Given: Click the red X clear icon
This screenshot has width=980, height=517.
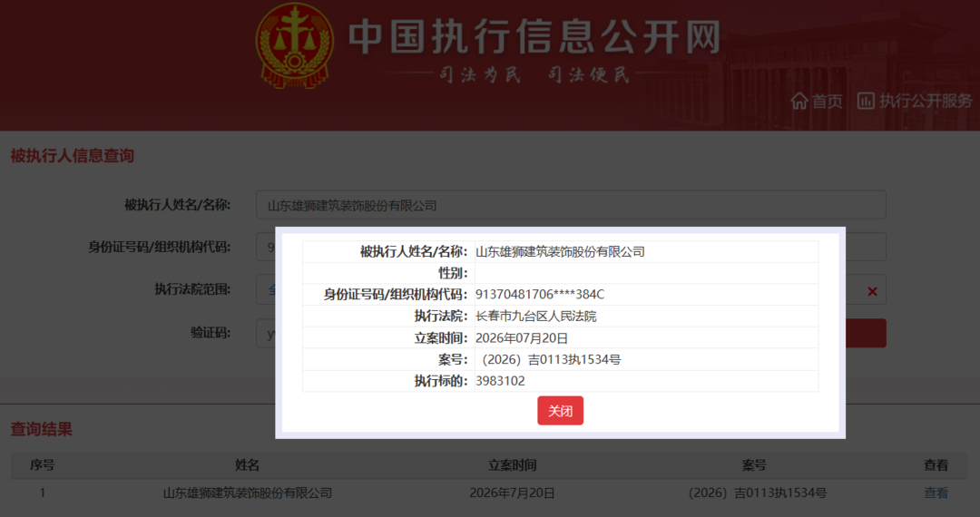Looking at the screenshot, I should 873,291.
